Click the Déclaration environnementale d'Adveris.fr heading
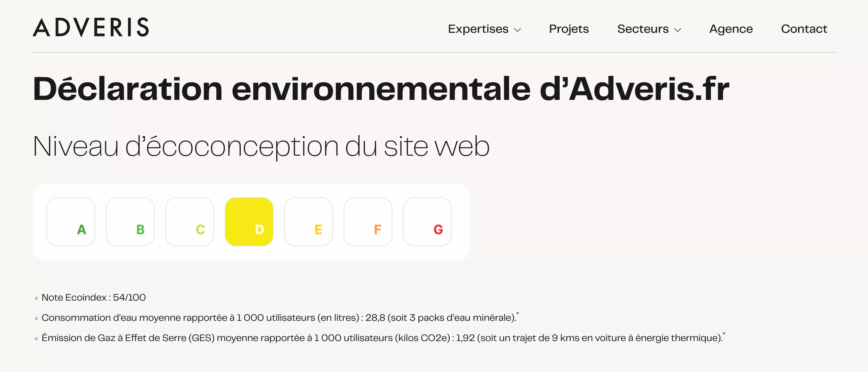868x372 pixels. pyautogui.click(x=381, y=89)
